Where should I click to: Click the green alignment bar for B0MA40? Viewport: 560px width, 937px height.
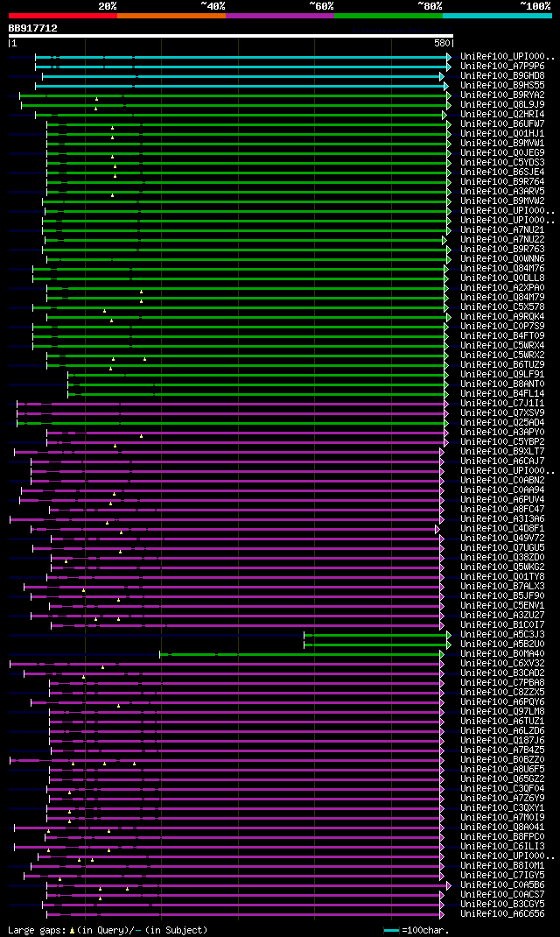[300, 654]
